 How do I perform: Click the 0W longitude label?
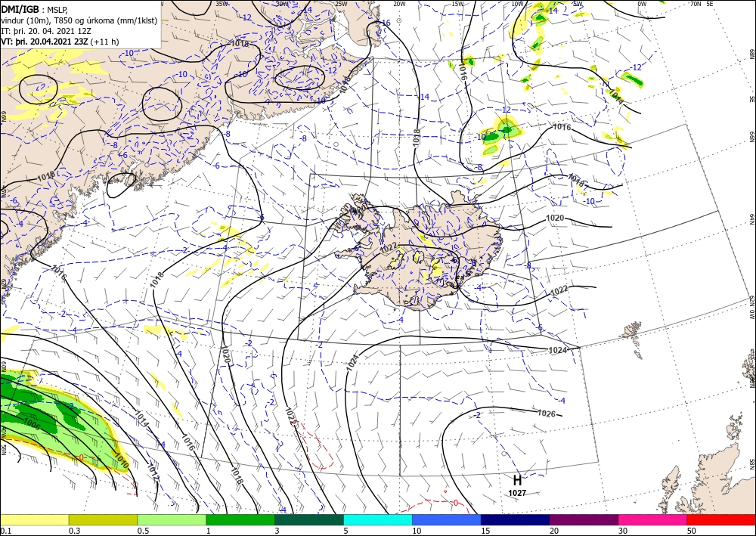642,4
